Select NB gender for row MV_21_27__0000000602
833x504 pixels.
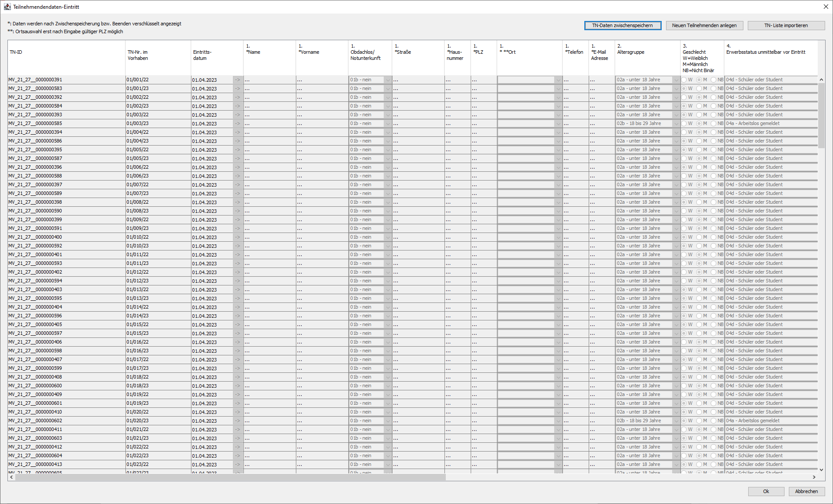coord(714,421)
